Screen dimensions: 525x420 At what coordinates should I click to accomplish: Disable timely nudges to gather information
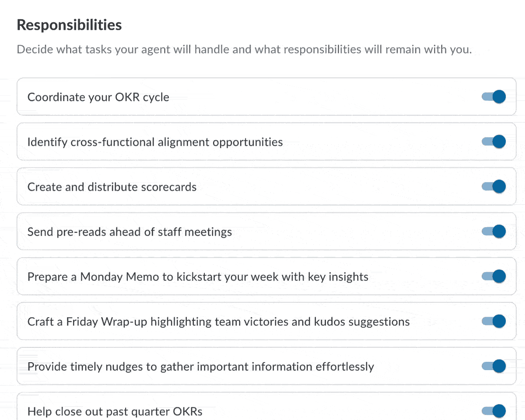coord(493,366)
